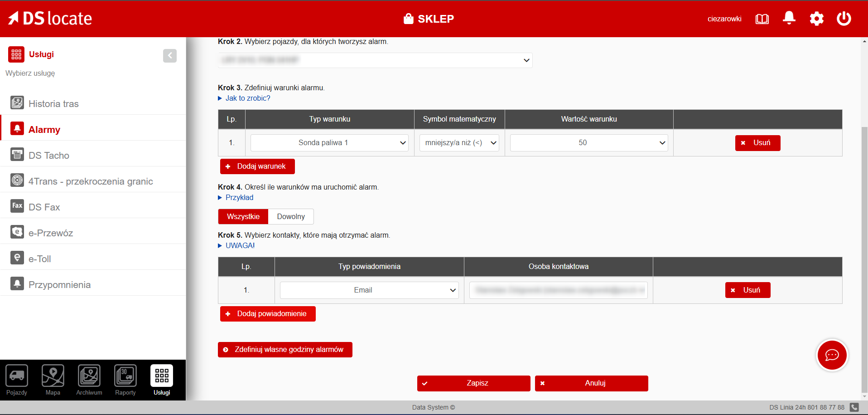Open Raporty from bottom bar
Viewport: 868px width, 415px height.
pyautogui.click(x=125, y=380)
